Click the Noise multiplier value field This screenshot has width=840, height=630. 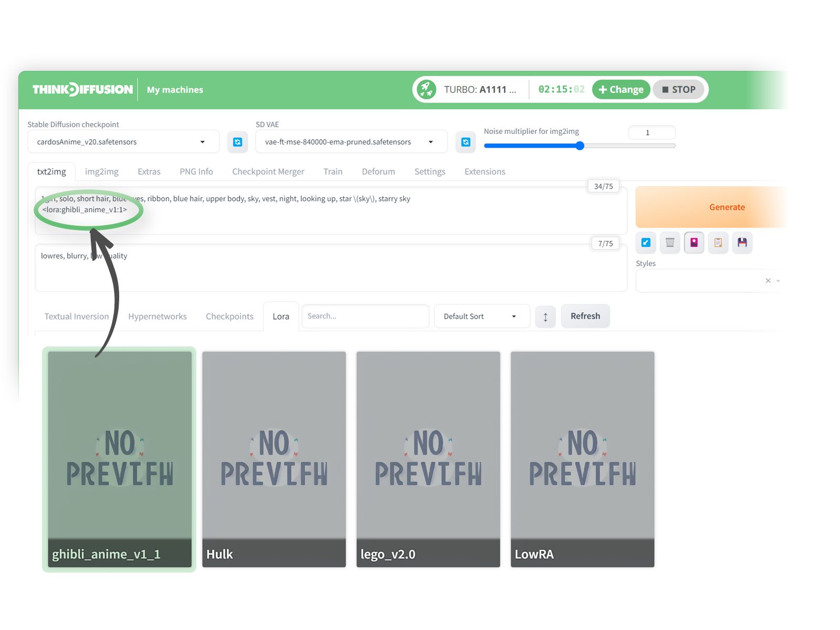652,133
